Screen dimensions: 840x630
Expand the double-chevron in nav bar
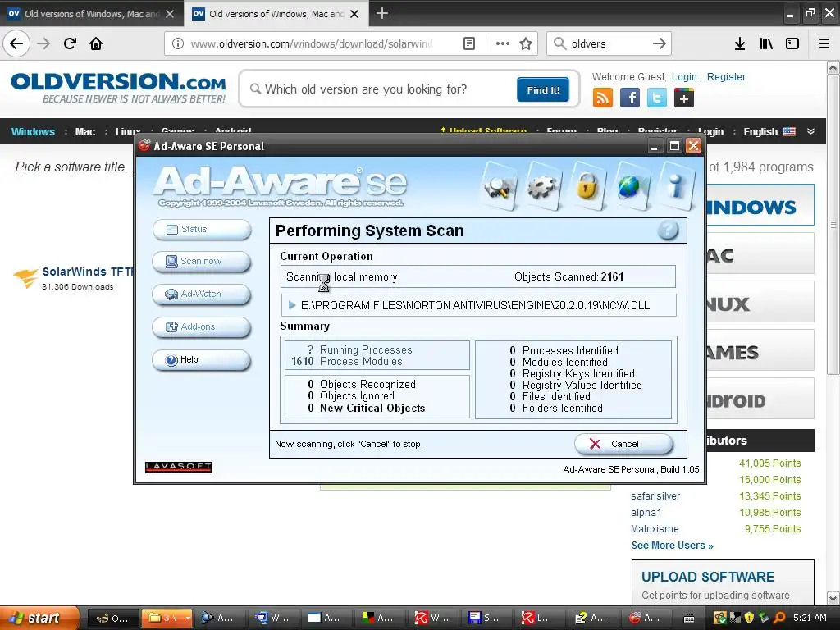pos(811,131)
